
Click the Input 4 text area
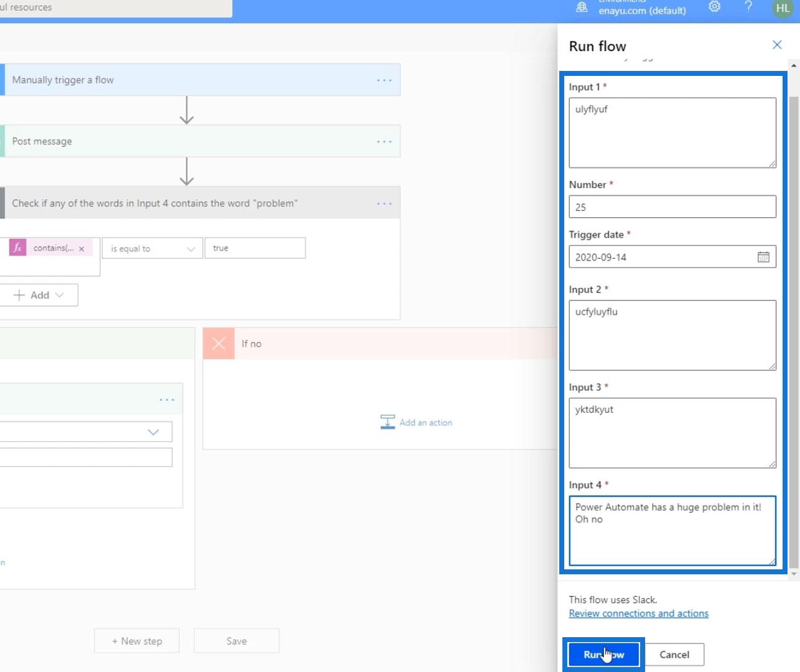point(672,531)
